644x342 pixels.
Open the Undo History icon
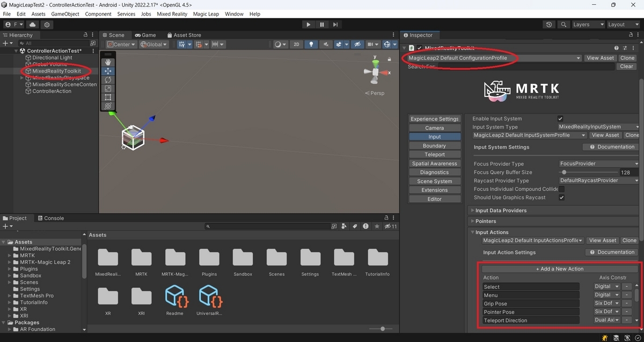(x=549, y=25)
